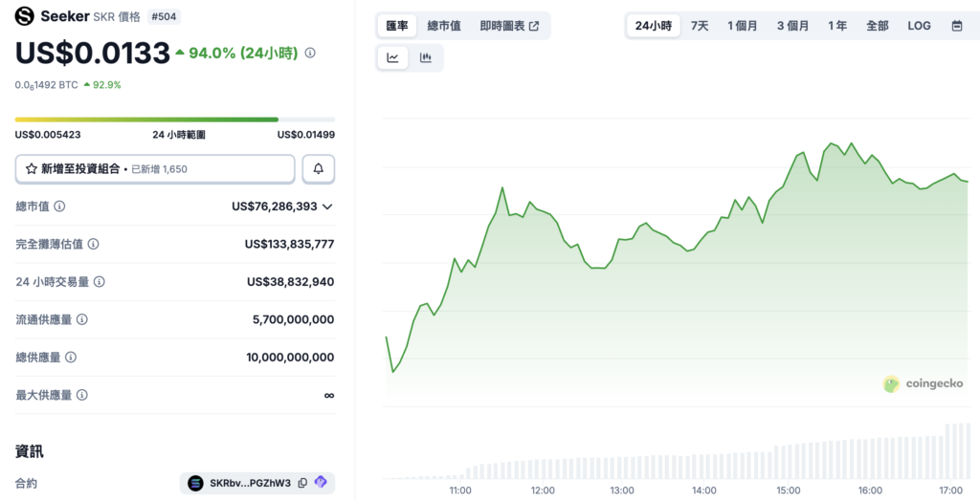This screenshot has height=501, width=980.
Task: Click the price alert bell icon
Action: tap(319, 168)
